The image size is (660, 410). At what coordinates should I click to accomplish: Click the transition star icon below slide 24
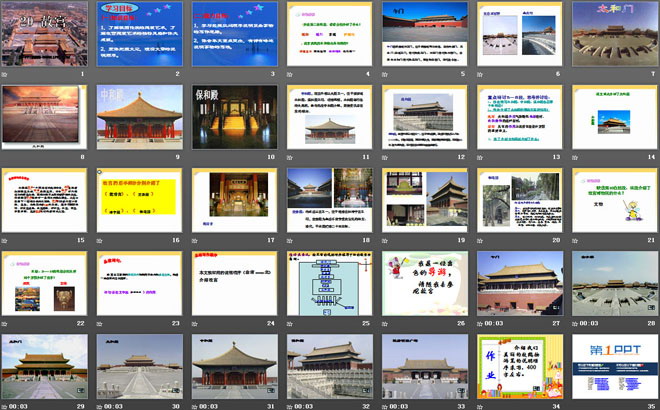point(197,323)
